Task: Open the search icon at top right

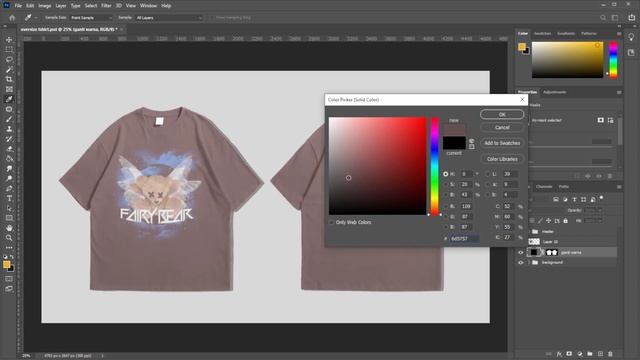Action: [603, 18]
